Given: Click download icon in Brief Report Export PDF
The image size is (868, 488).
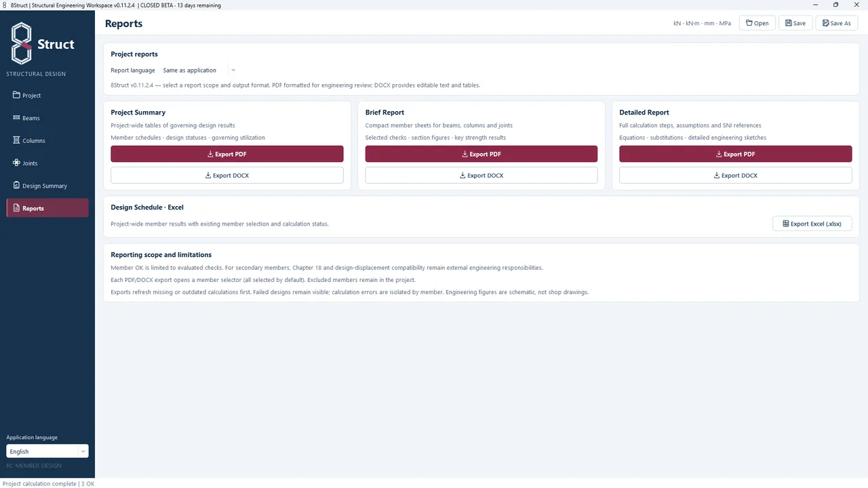Looking at the screenshot, I should pyautogui.click(x=465, y=154).
